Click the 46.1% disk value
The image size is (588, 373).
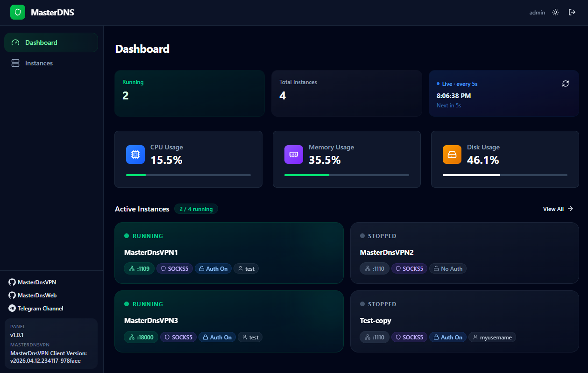(x=483, y=160)
